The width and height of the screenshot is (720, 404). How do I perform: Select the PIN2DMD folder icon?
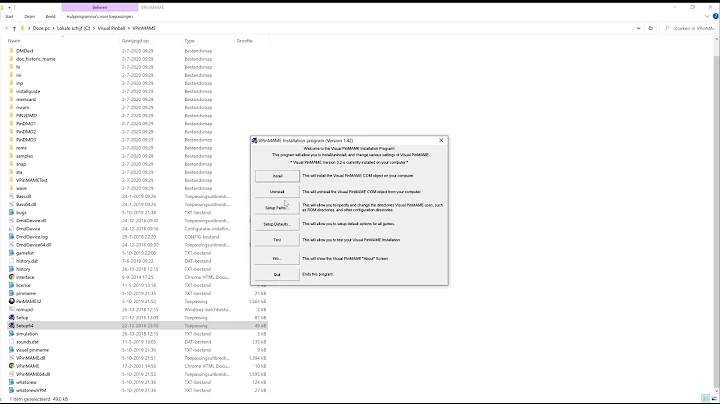pyautogui.click(x=11, y=116)
